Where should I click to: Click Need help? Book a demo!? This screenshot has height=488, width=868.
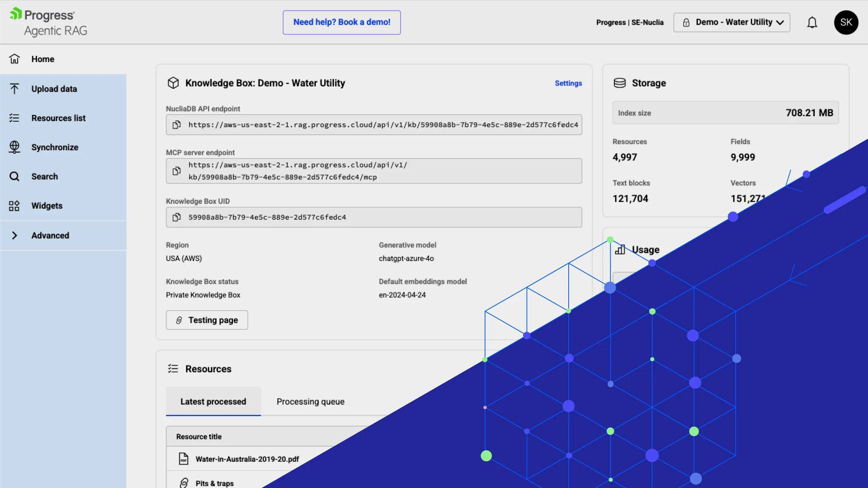(x=341, y=22)
